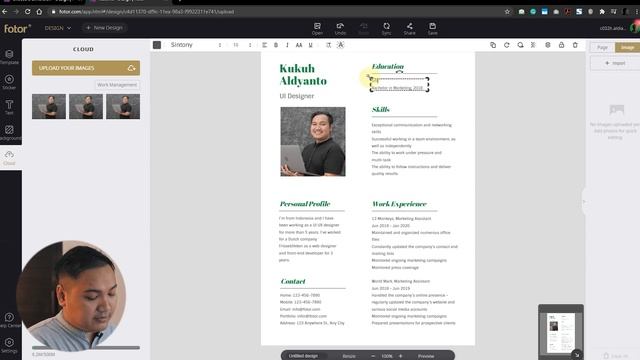The height and width of the screenshot is (360, 640).
Task: Delete the selected element
Action: (575, 45)
